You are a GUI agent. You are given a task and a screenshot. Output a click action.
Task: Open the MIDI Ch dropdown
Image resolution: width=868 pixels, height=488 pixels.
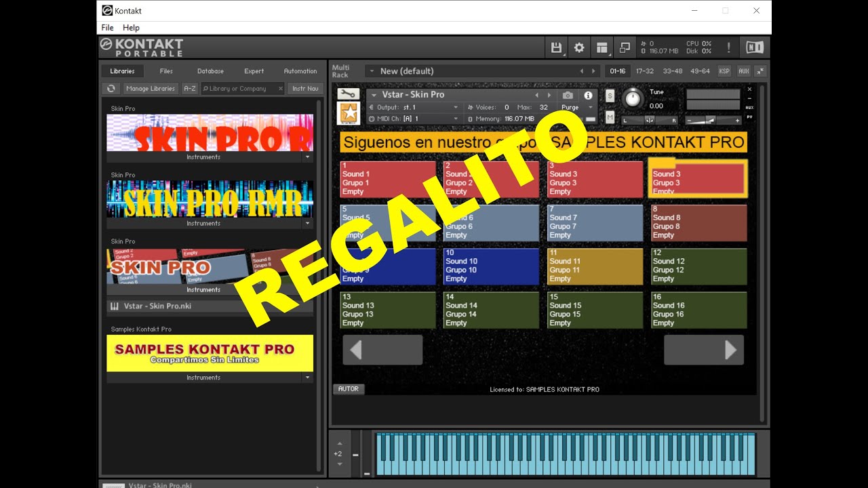[x=455, y=119]
